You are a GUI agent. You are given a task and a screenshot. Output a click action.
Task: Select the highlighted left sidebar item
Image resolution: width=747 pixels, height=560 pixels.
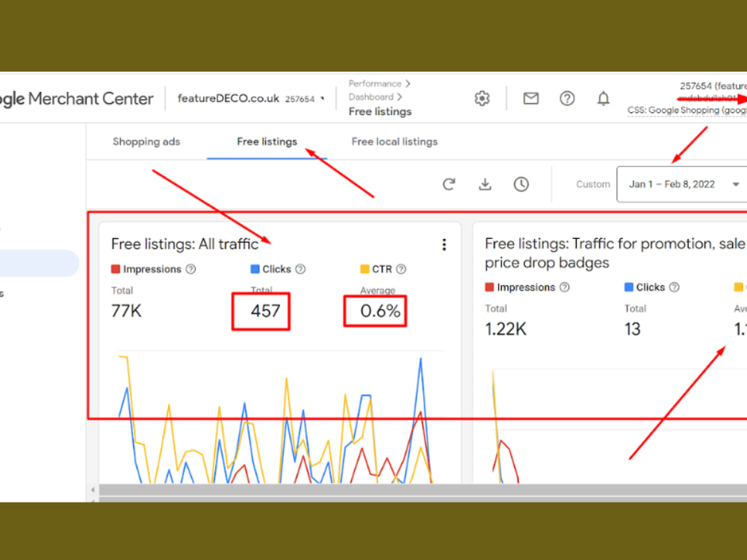point(39,264)
